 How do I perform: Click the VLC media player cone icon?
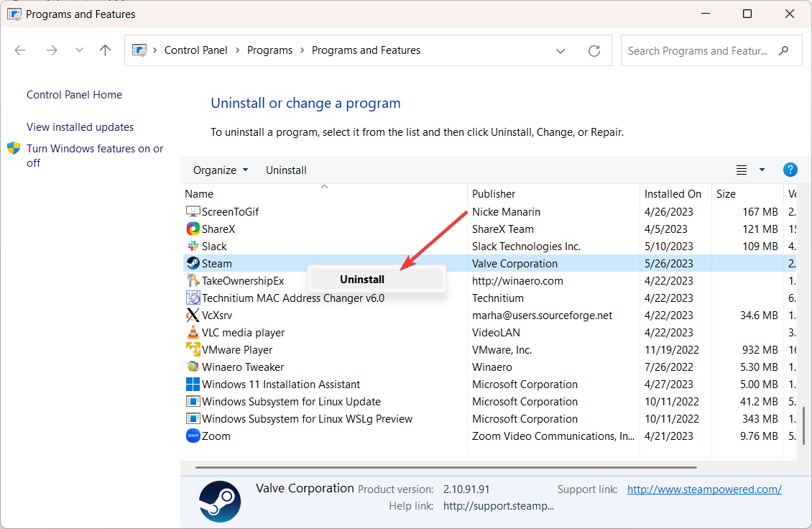pos(193,332)
